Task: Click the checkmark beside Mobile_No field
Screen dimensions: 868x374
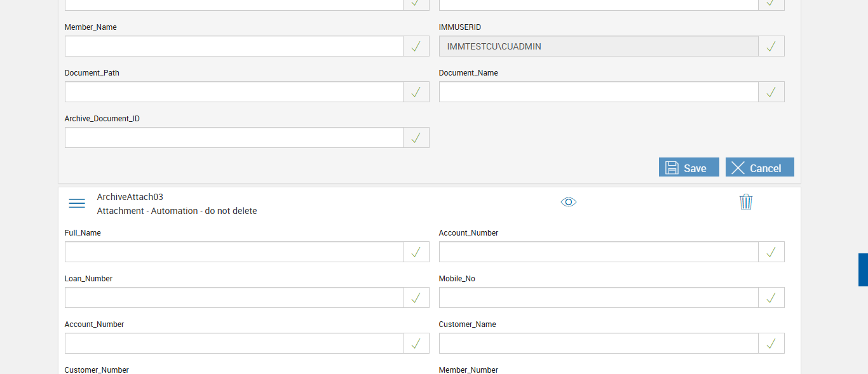Action: pos(771,298)
